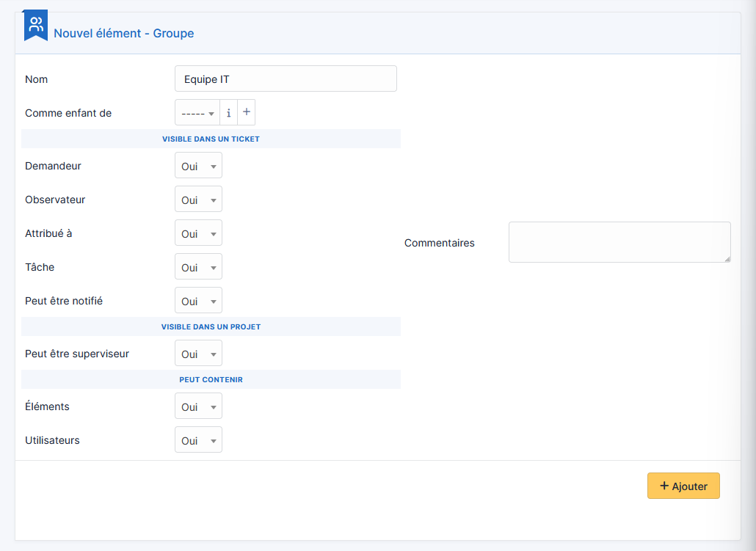This screenshot has width=756, height=551.
Task: Click the 'Demandeur' label
Action: click(53, 166)
